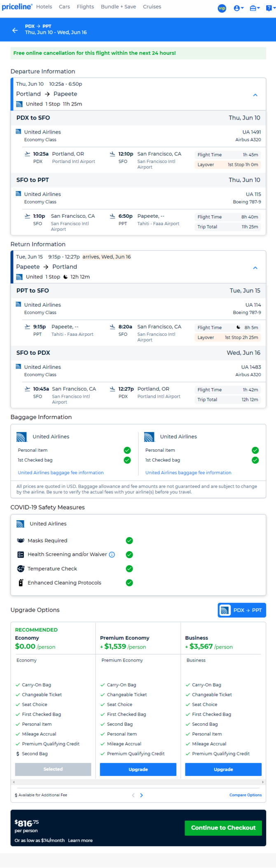276x868 pixels.
Task: Click United Airlines logo for UA 115 segment
Action: coord(19,194)
